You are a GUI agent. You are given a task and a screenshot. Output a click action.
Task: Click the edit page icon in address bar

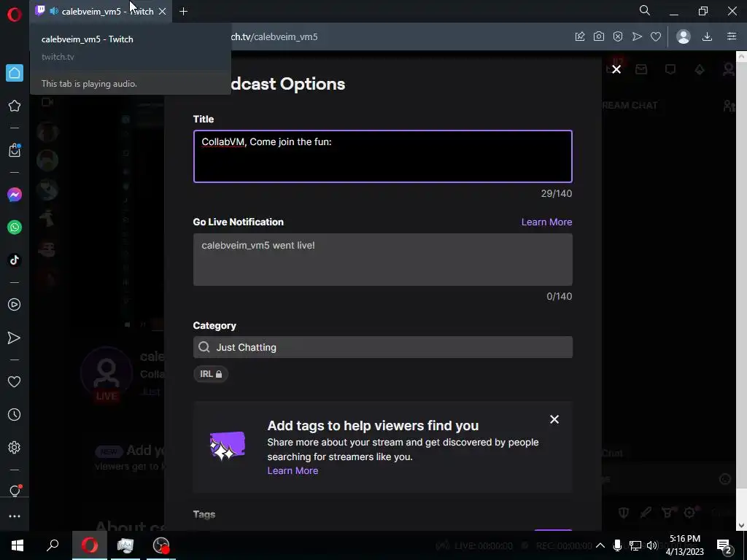pos(580,36)
